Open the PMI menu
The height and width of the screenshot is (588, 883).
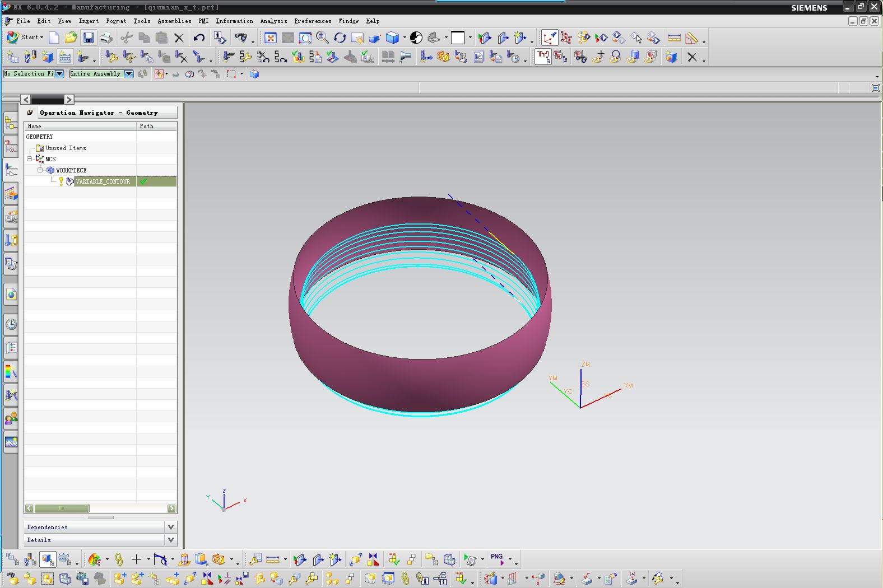tap(203, 21)
